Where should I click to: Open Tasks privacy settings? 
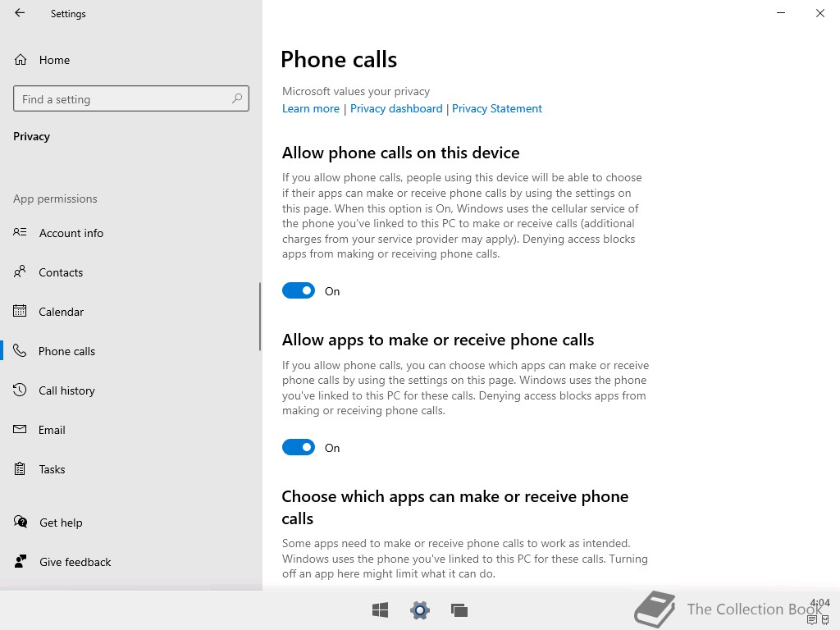[x=131, y=469]
